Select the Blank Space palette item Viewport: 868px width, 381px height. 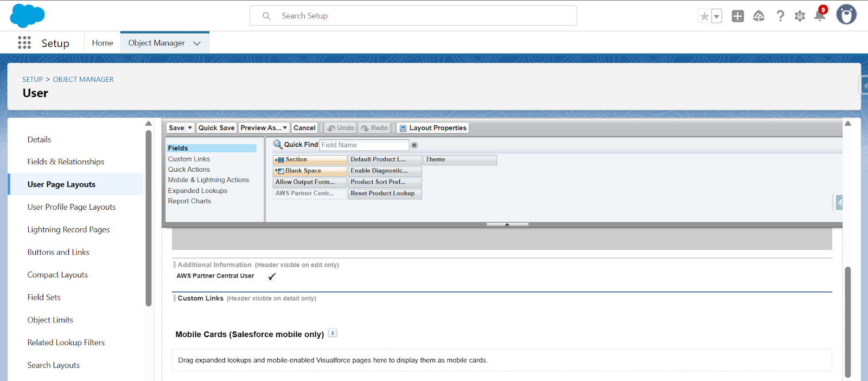click(310, 171)
